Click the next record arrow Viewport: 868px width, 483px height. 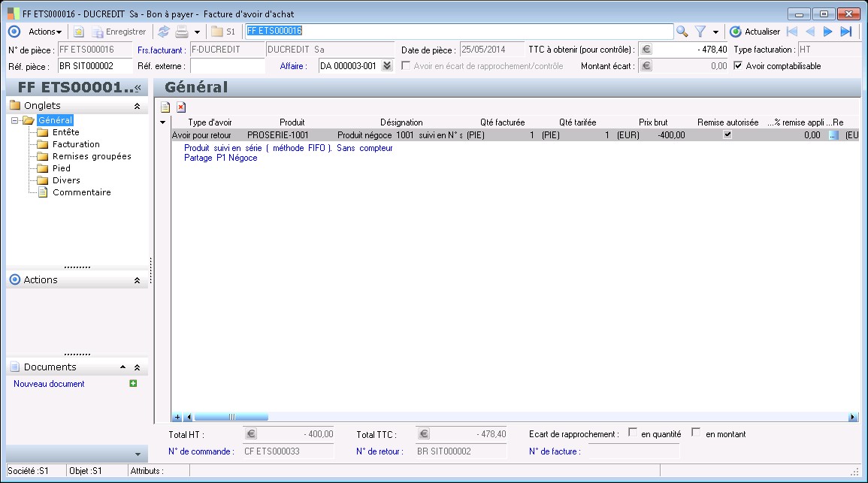[x=827, y=32]
